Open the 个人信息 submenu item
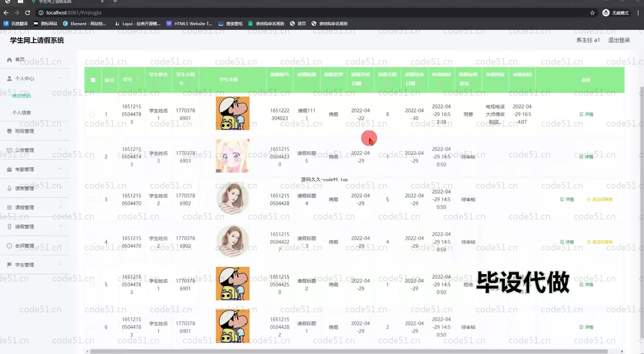Screen dimensions: 644x354 point(21,113)
